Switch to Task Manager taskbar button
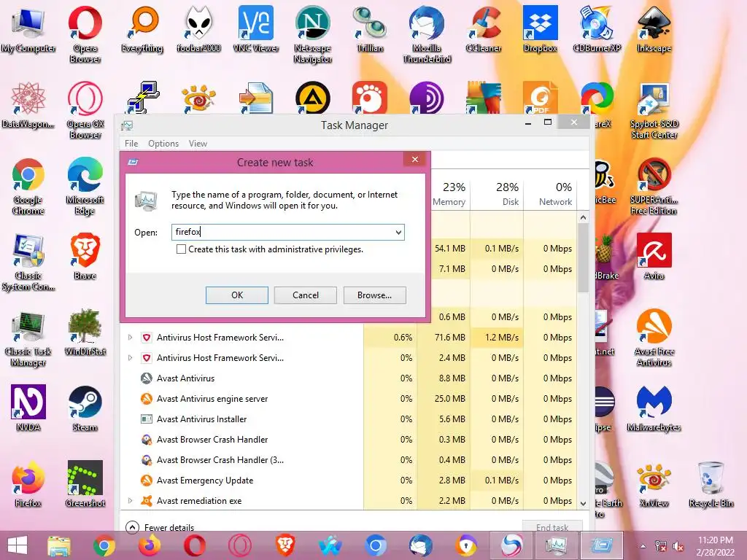747x560 pixels. [x=556, y=545]
